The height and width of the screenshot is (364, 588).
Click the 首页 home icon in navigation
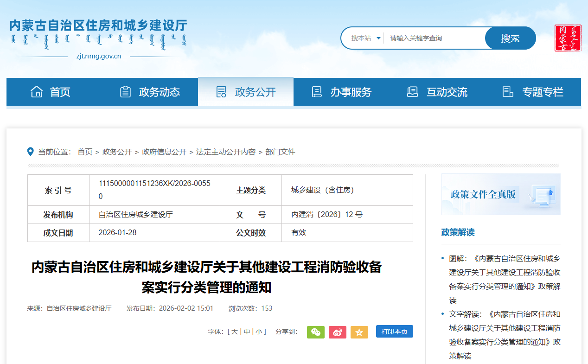37,91
